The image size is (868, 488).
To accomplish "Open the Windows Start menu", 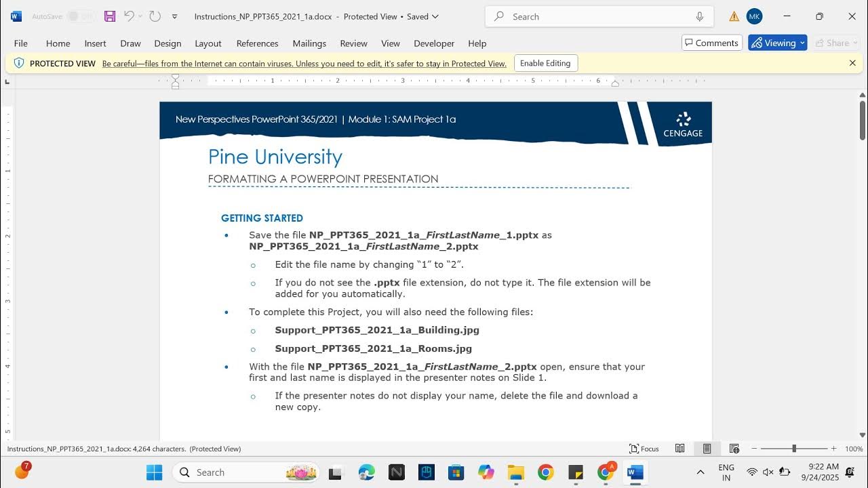I will (x=155, y=472).
